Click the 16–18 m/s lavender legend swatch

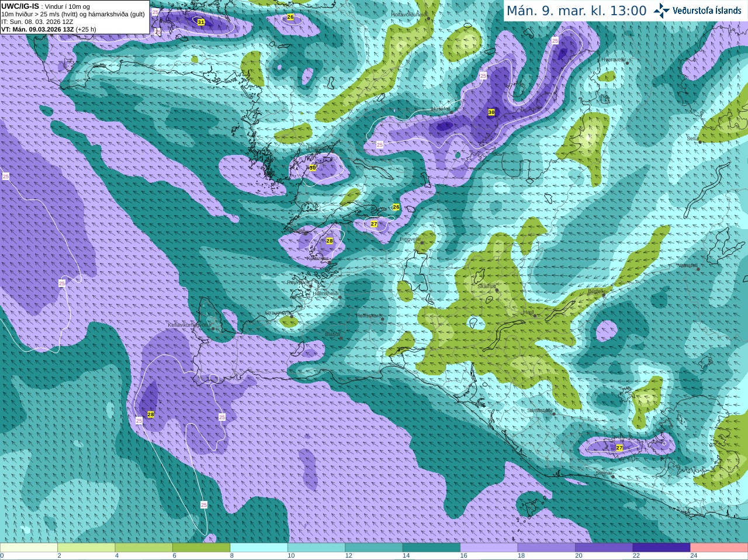(x=489, y=548)
